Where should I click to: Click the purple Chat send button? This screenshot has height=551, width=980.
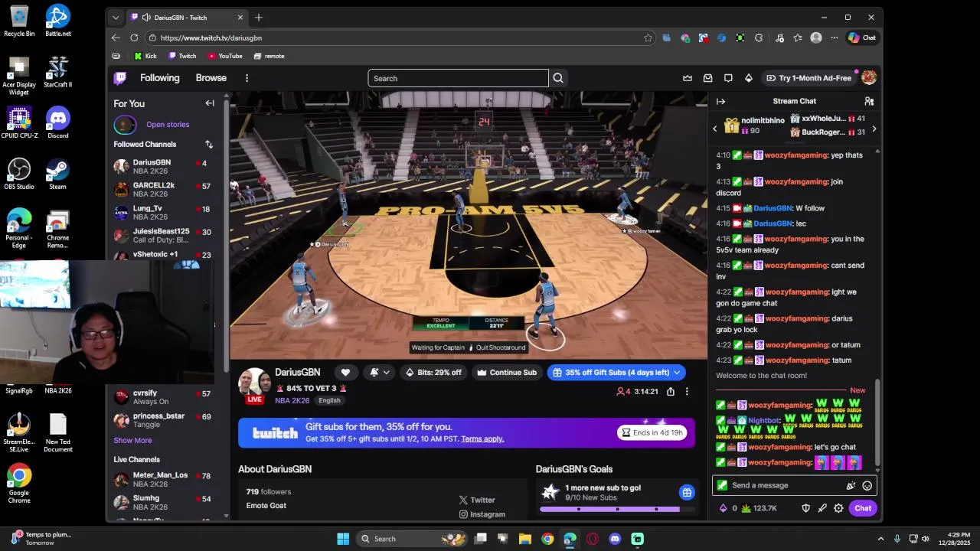[x=863, y=508]
